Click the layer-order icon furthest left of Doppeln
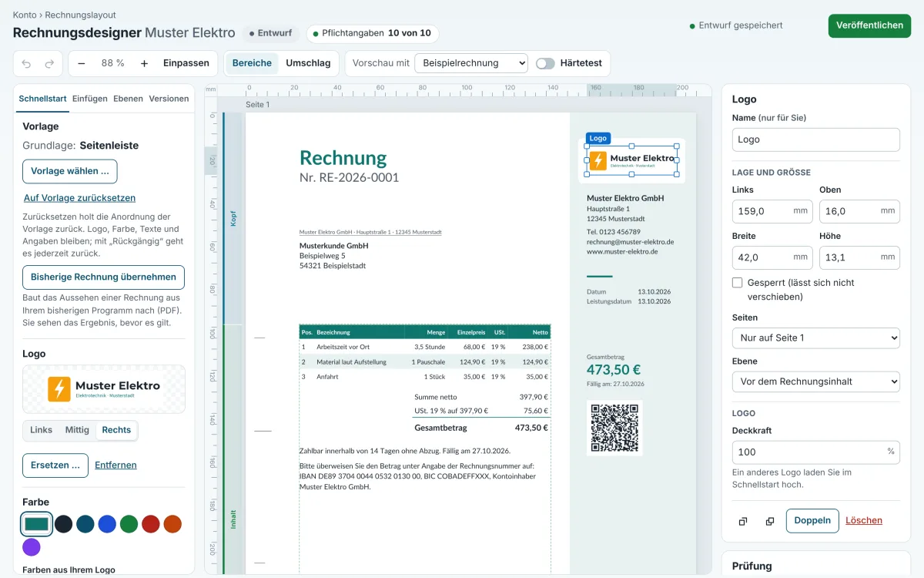 click(743, 521)
